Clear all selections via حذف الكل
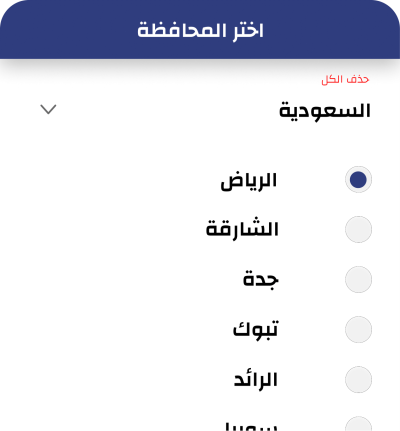The image size is (400, 431). point(345,79)
